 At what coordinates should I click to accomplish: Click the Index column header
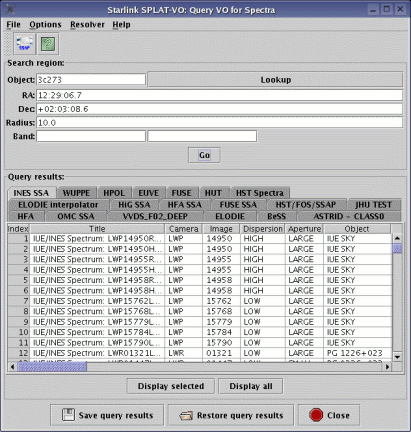pos(18,229)
